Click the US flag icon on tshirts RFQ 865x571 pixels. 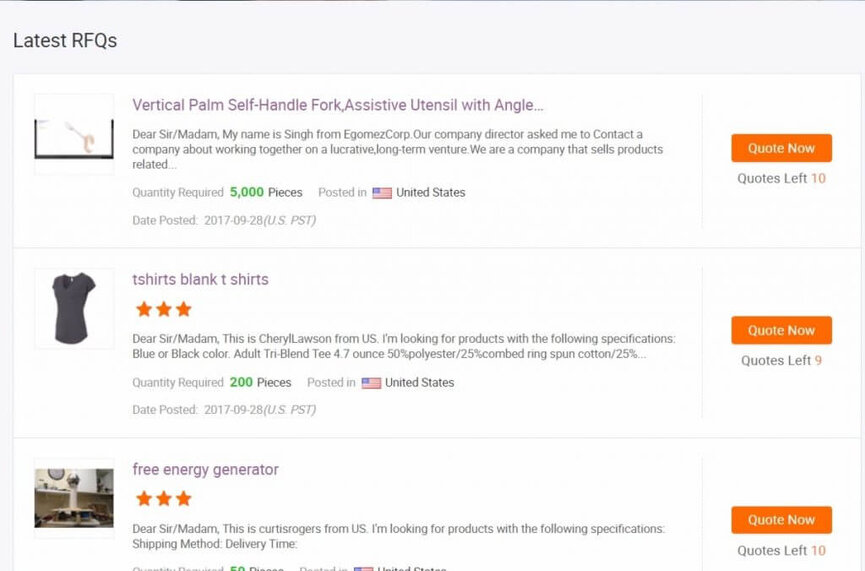(371, 383)
